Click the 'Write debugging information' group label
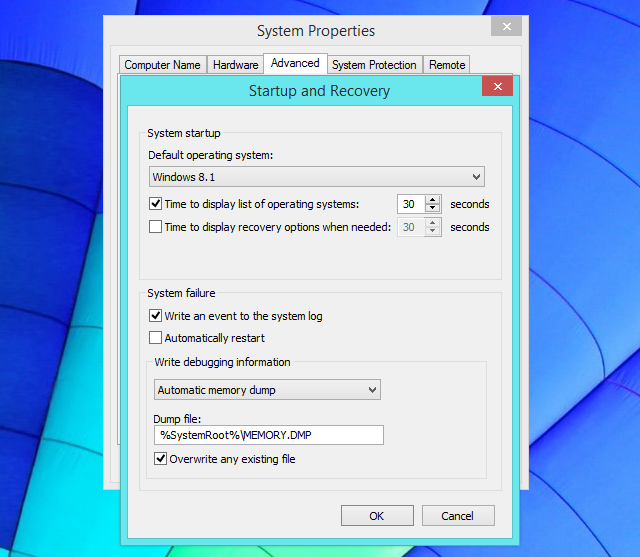 (x=222, y=362)
